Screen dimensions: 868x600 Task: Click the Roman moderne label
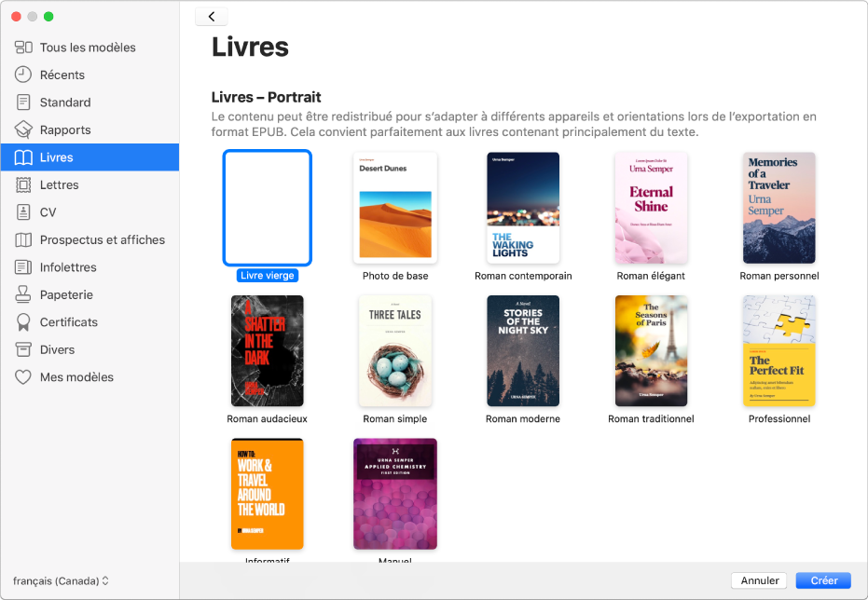coord(523,419)
